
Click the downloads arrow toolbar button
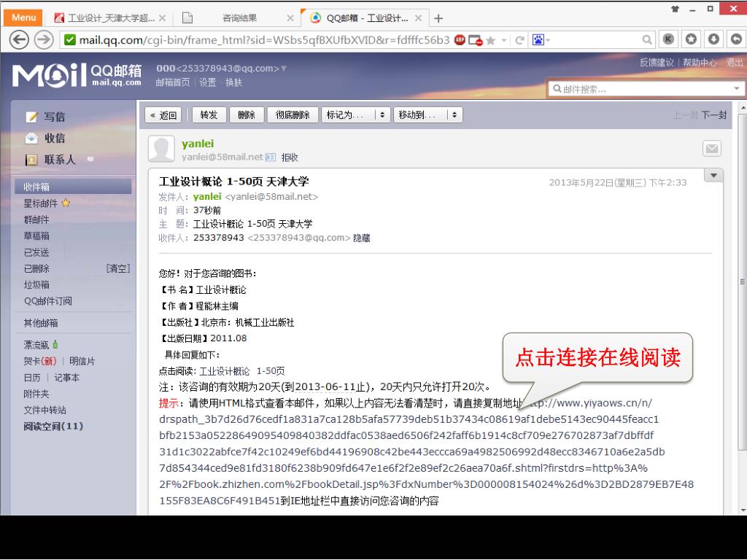pos(713,39)
